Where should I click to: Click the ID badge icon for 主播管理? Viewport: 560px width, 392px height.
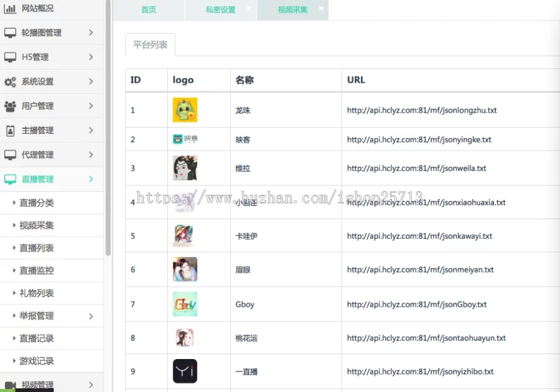[x=10, y=131]
